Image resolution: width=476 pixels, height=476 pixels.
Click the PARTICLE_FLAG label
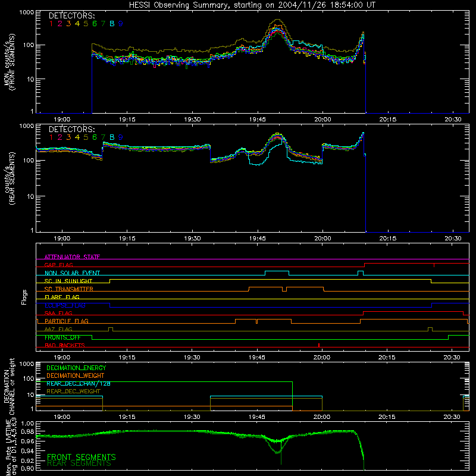(67, 321)
